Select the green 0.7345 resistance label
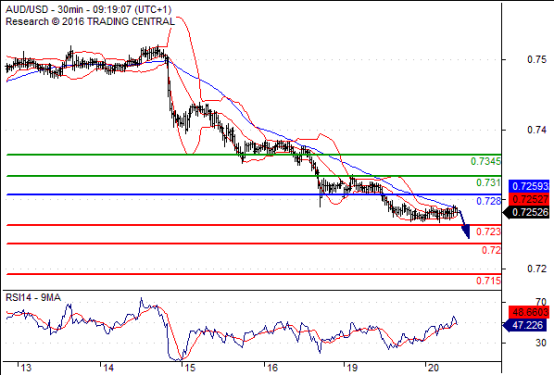Image resolution: width=554 pixels, height=375 pixels. tap(485, 162)
